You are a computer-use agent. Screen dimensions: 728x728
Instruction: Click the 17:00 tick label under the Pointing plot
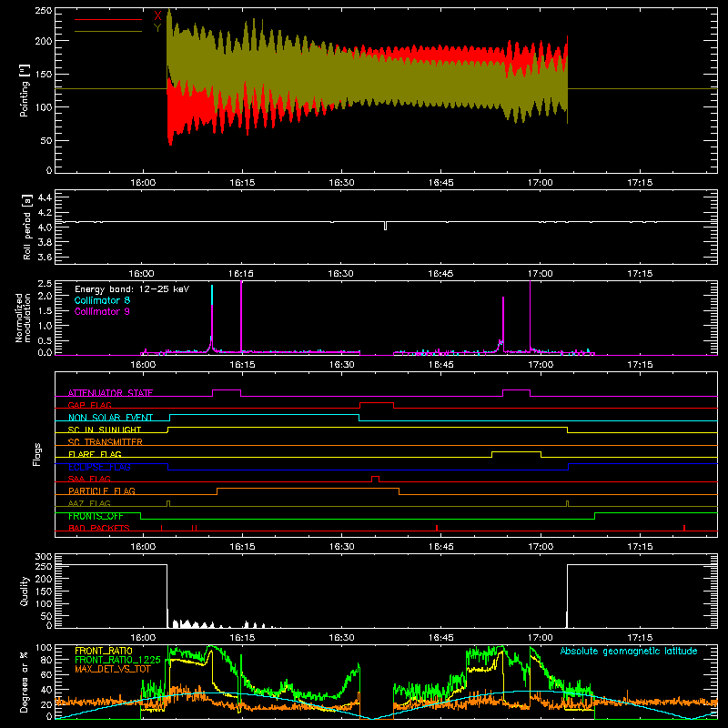tap(541, 183)
